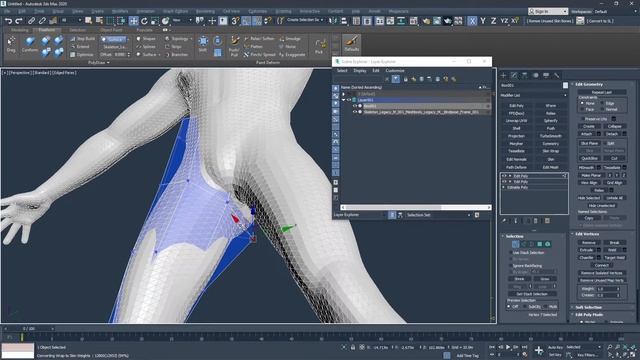Click the Y axis constraint button
Image resolution: width=640 pixels, height=360 pixels.
point(483,21)
